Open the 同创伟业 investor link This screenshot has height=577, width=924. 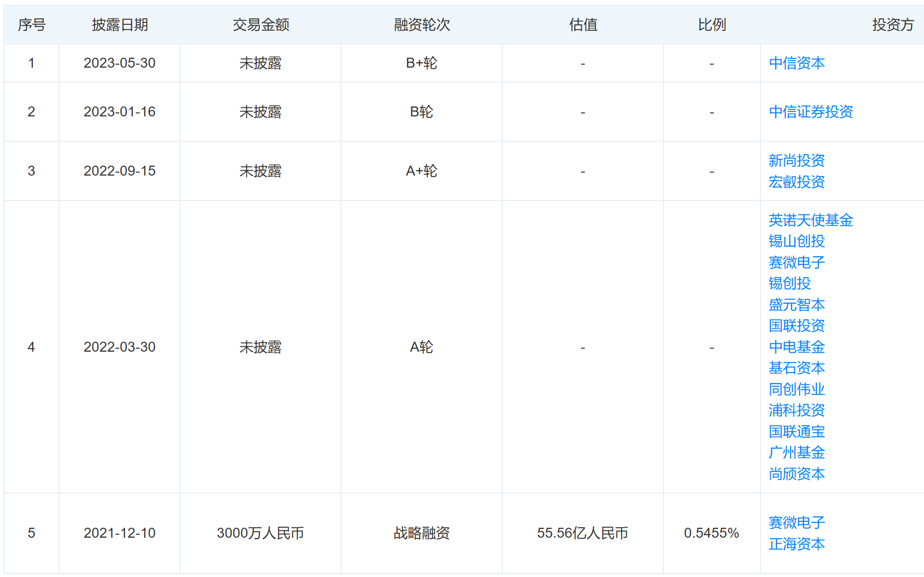click(797, 389)
